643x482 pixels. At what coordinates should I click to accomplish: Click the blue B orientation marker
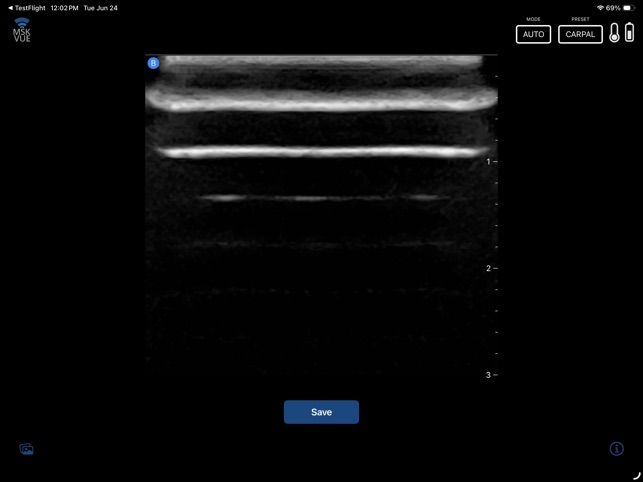click(x=153, y=63)
